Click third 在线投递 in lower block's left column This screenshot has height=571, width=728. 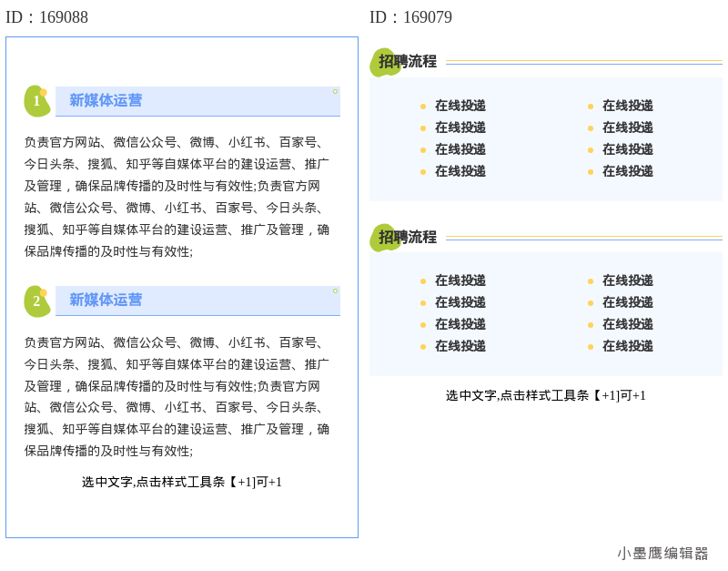click(460, 324)
